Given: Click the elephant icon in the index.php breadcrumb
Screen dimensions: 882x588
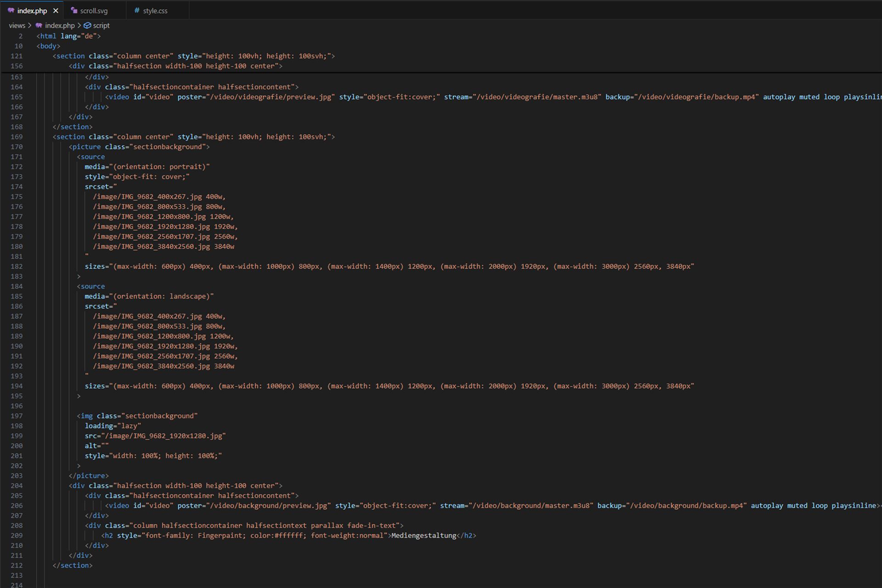Looking at the screenshot, I should pos(39,25).
